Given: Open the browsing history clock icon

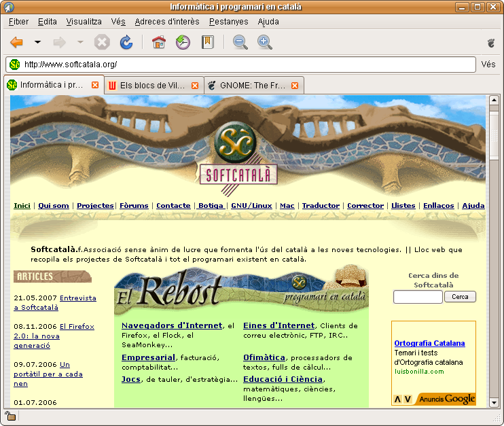Looking at the screenshot, I should click(x=183, y=42).
